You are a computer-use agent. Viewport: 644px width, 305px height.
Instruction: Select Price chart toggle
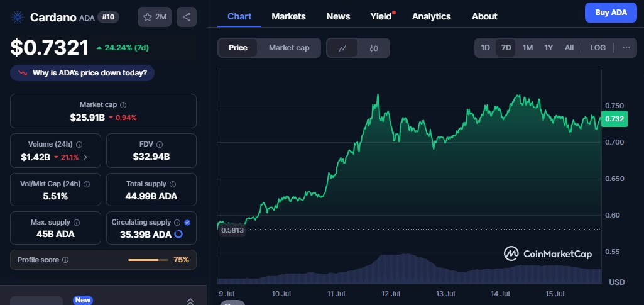237,48
